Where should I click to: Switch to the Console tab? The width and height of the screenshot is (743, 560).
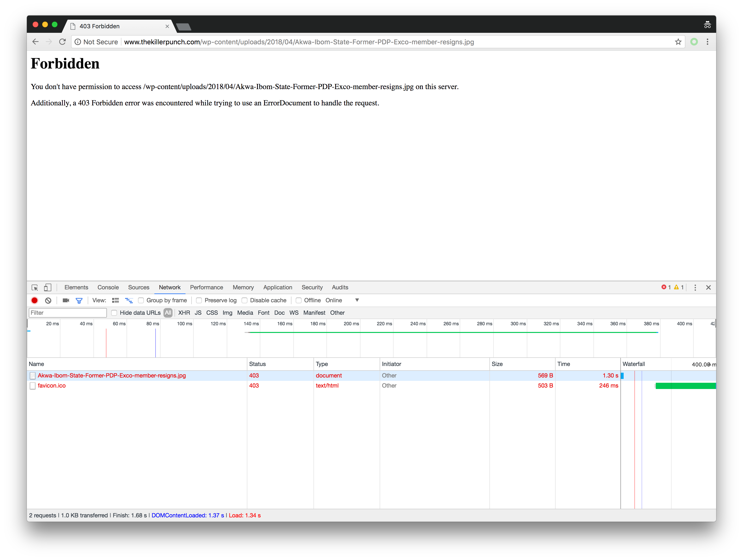tap(108, 287)
